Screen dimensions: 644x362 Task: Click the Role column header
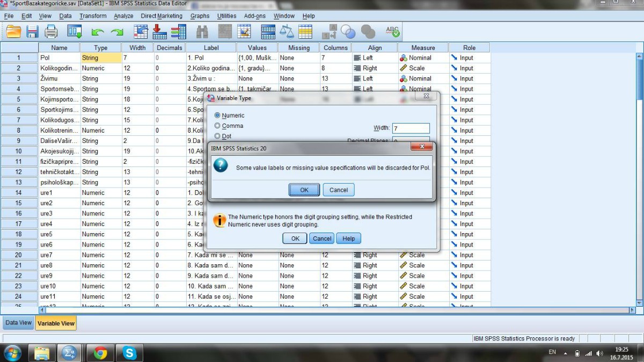(x=470, y=48)
